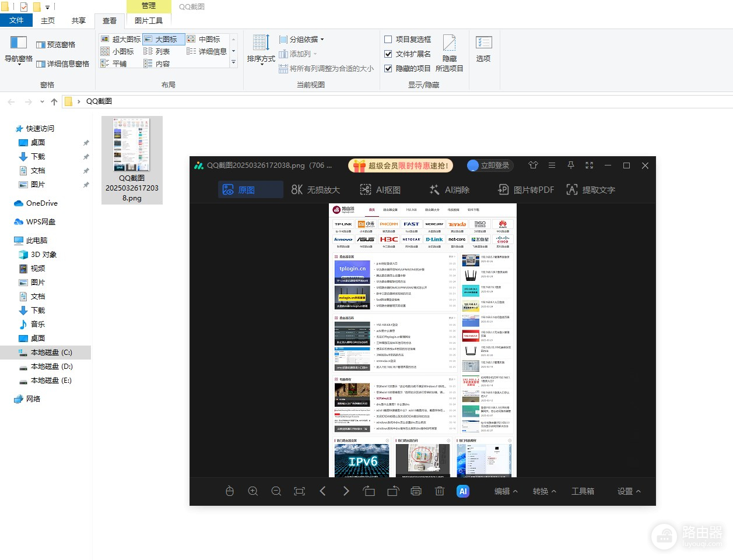This screenshot has height=560, width=733.
Task: Switch to the 主页 ribbon tab
Action: pos(48,20)
